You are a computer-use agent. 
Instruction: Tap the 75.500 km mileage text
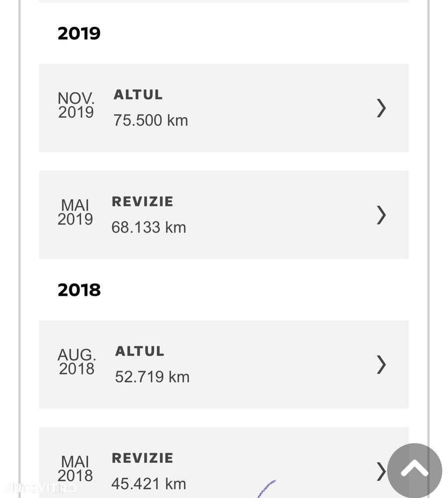pyautogui.click(x=150, y=121)
